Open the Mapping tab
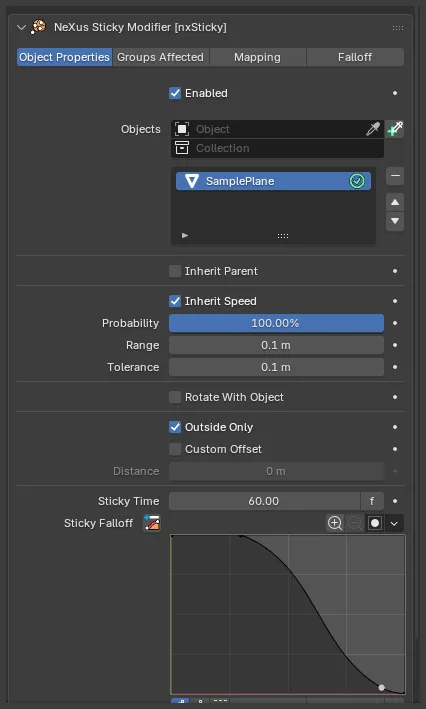Viewport: 426px width, 709px height. point(257,57)
